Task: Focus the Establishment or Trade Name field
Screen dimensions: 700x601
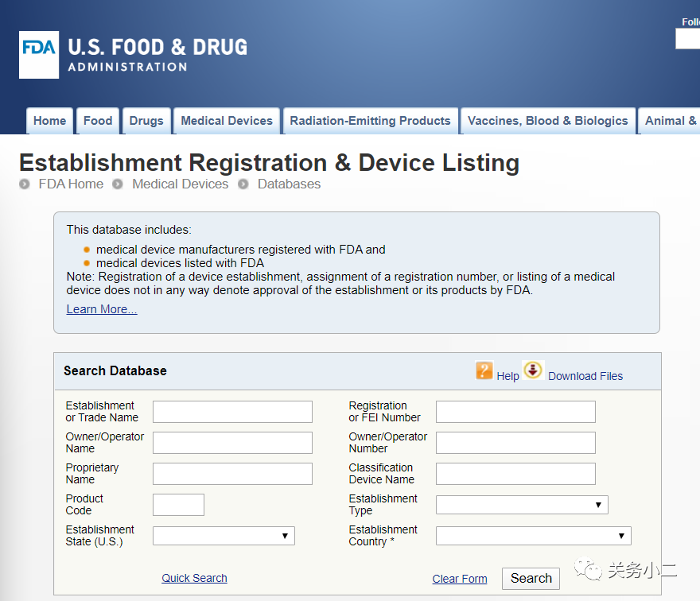Action: point(232,412)
